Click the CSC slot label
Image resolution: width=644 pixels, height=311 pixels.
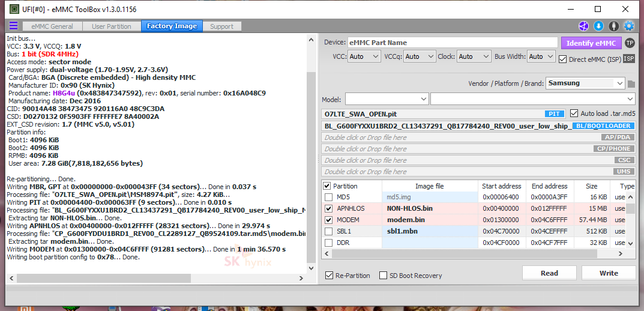click(624, 160)
